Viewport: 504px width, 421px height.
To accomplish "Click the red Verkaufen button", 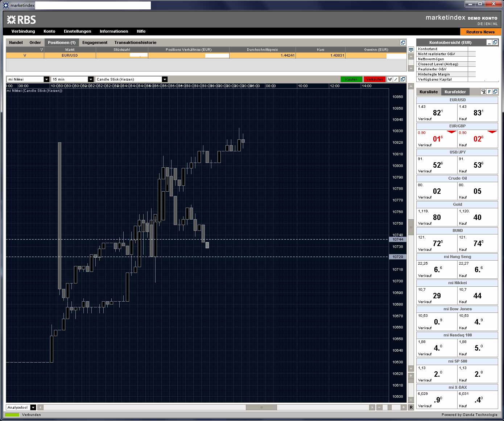I will [x=375, y=79].
